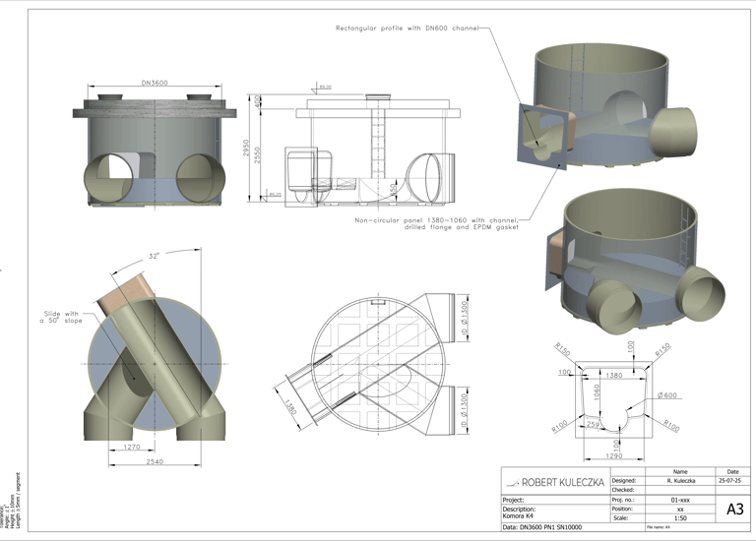The image size is (756, 541).
Task: Select the isometric render showing two round pipes
Action: coord(635,264)
